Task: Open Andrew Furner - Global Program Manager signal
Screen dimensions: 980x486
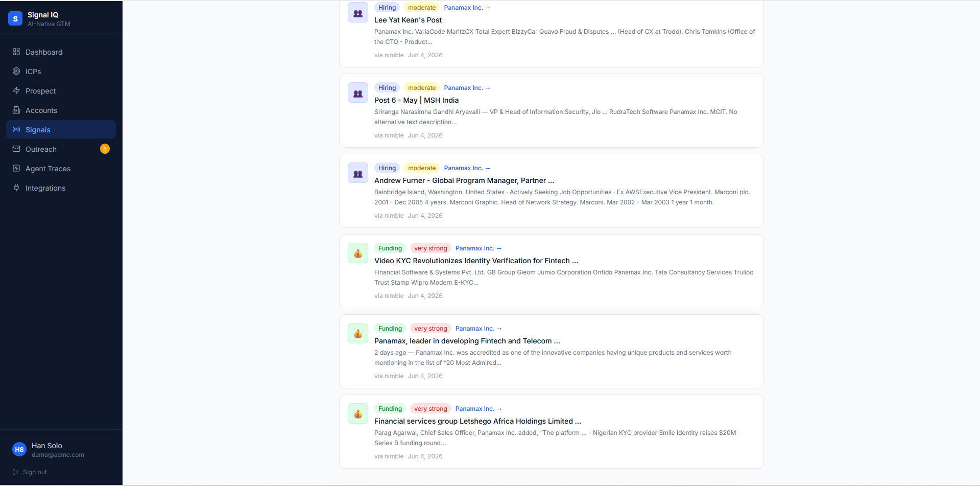Action: 464,180
